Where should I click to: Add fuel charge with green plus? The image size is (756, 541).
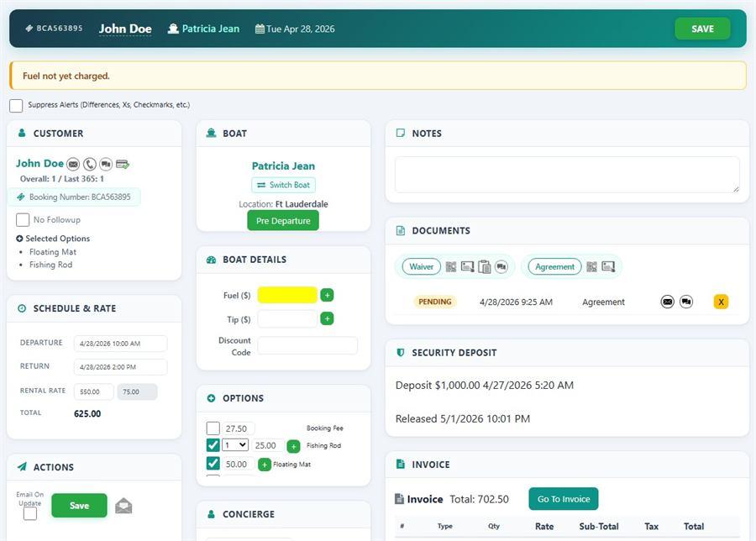pyautogui.click(x=327, y=295)
